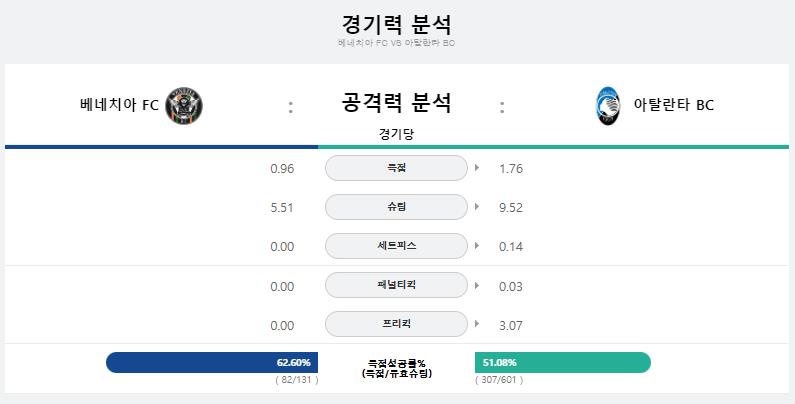
Task: Click the arrow beside the 프리킥 pill
Action: (477, 324)
